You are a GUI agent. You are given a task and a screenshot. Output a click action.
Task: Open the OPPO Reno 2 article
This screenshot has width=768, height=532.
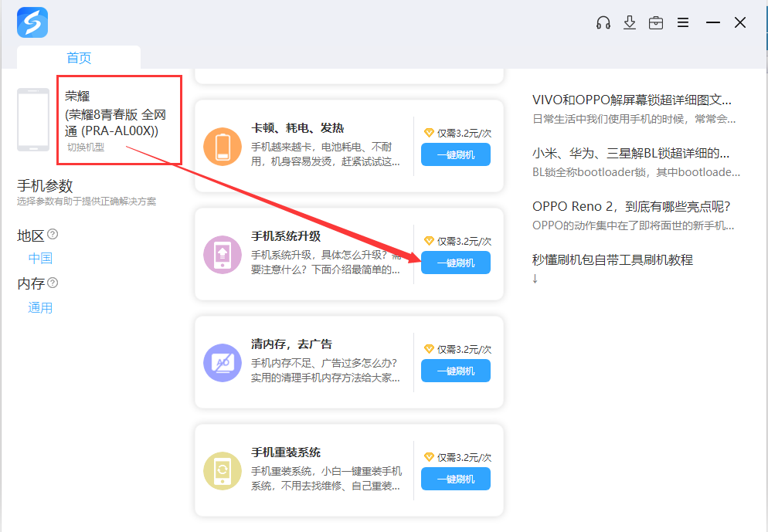coord(630,206)
